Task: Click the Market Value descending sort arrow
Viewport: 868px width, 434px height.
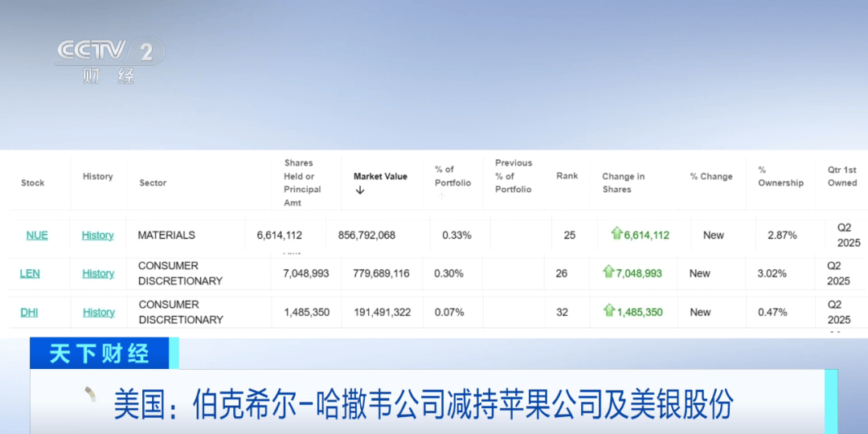Action: (x=360, y=190)
